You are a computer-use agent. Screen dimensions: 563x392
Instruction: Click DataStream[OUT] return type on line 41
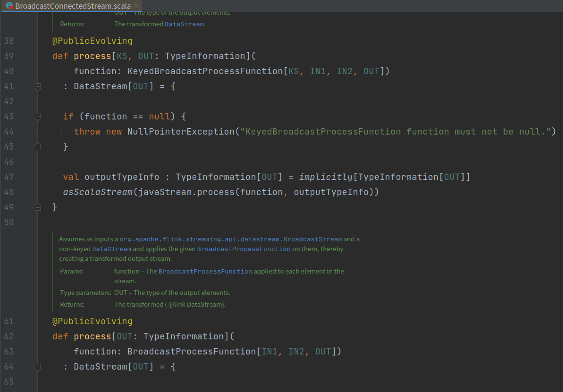114,86
